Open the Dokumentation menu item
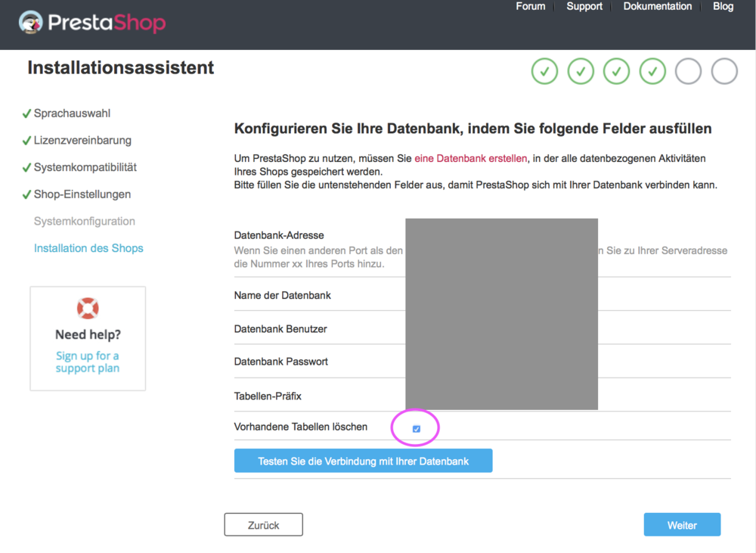Image resolution: width=756 pixels, height=553 pixels. click(658, 6)
